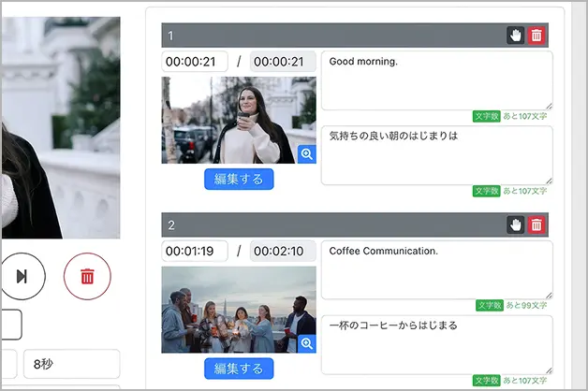Click the 気持ちの良い朝のはじまりは text area
Image resolution: width=588 pixels, height=391 pixels.
(437, 155)
